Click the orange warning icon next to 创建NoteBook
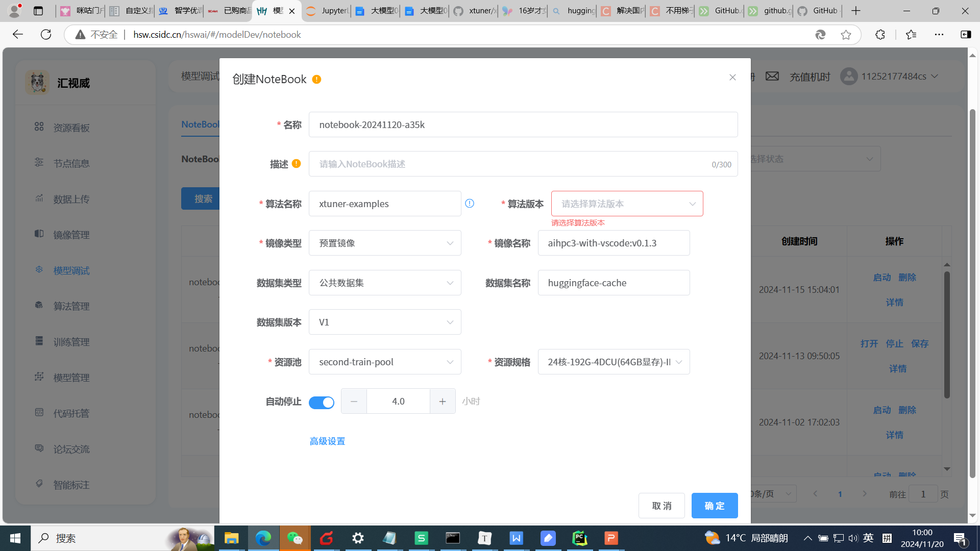The height and width of the screenshot is (551, 980). [316, 80]
